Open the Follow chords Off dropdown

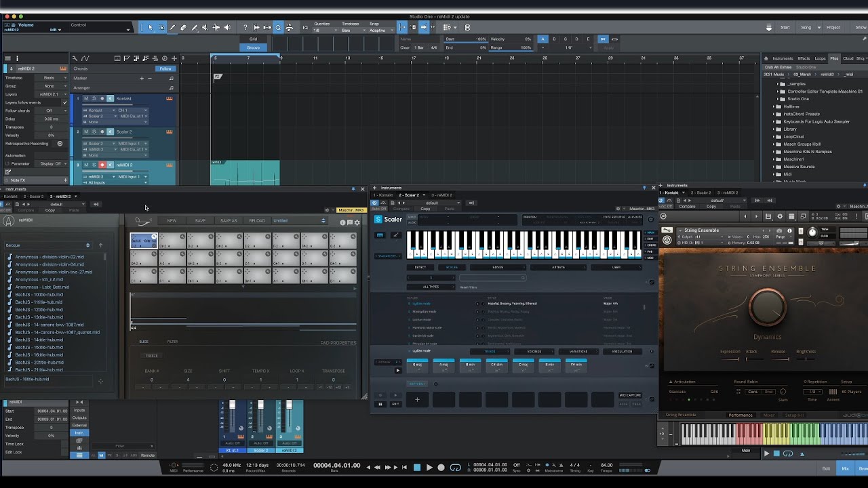[x=52, y=110]
